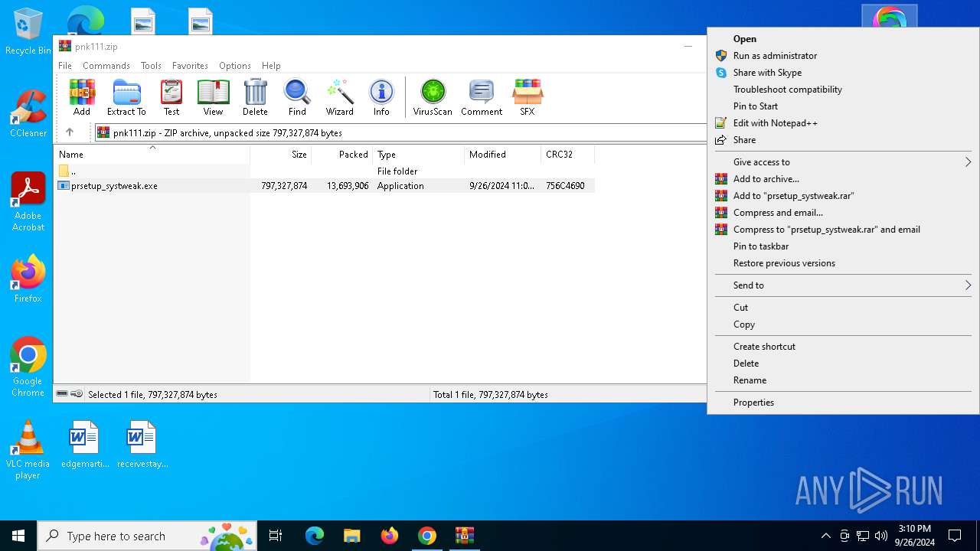Open Firefox desktop shortcut
The height and width of the screenshot is (551, 980).
(x=28, y=279)
